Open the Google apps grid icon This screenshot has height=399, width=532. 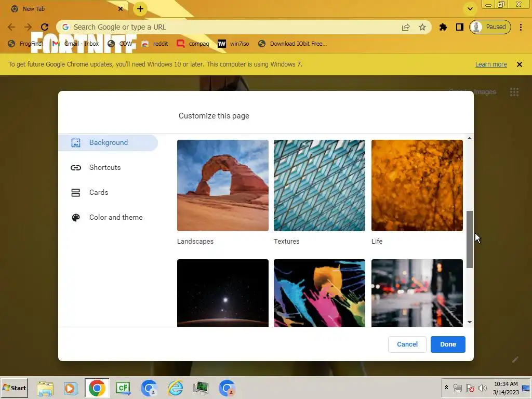coord(514,92)
